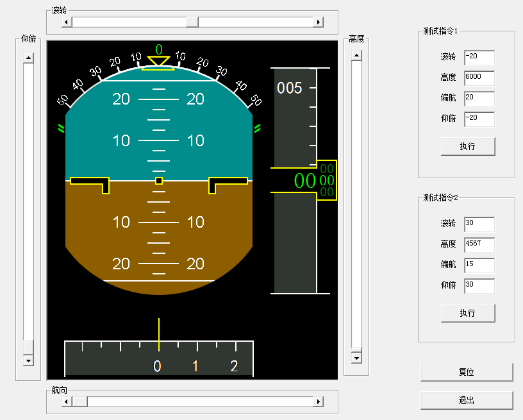Screen dimensions: 523x420
Task: Click the right arrow of the 滚转 scrollbar
Action: click(318, 22)
